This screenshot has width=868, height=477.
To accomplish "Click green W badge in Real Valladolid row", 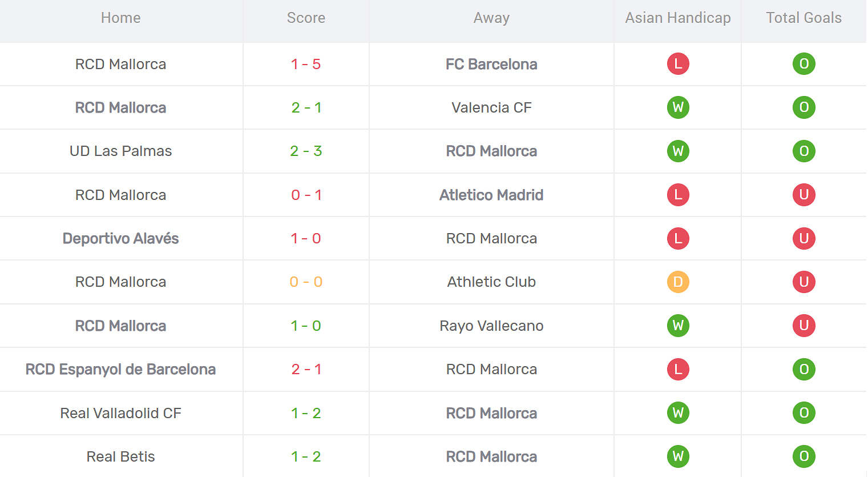I will tap(678, 413).
